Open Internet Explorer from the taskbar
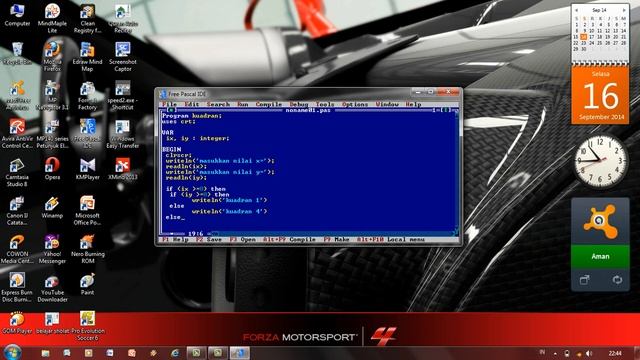640x360 pixels. click(x=175, y=353)
